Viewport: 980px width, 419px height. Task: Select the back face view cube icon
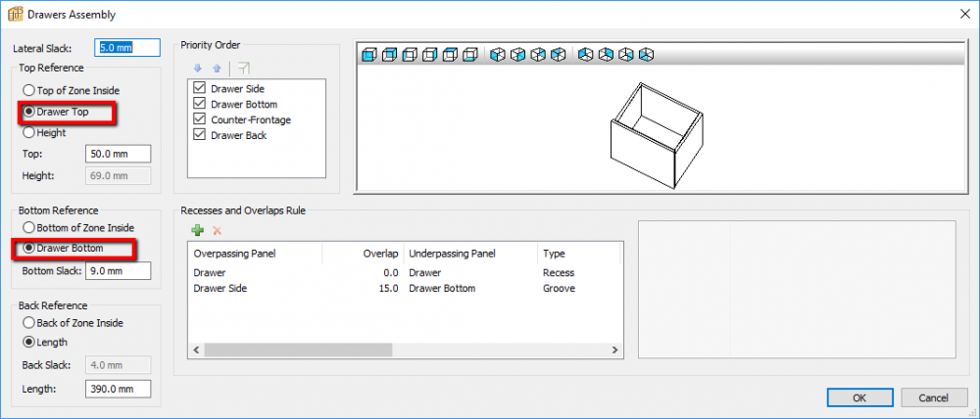pyautogui.click(x=389, y=55)
